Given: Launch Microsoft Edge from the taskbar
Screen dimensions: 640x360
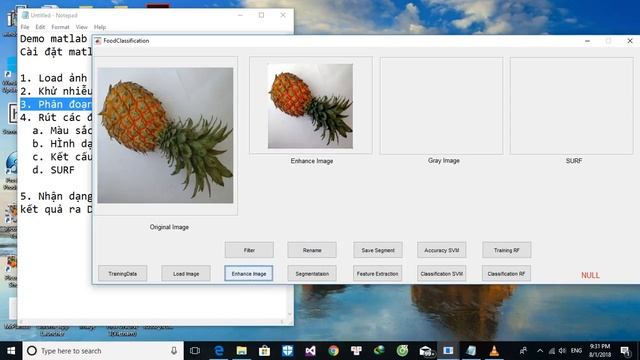Looking at the screenshot, I should [x=219, y=351].
